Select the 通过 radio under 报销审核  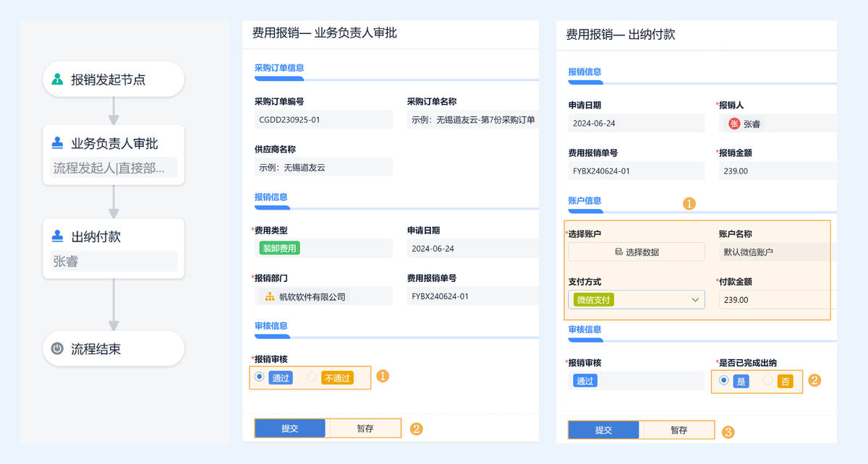pos(259,377)
